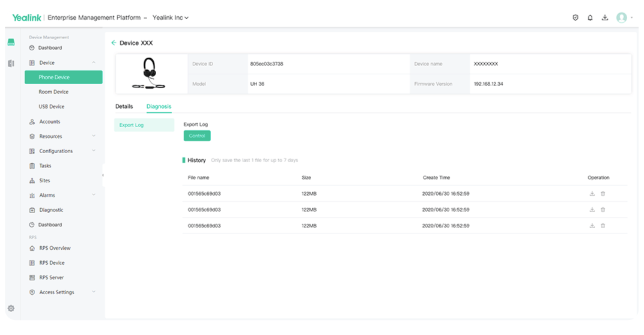Image resolution: width=644 pixels, height=335 pixels.
Task: Open Yealink Inc organization dropdown
Action: [171, 17]
